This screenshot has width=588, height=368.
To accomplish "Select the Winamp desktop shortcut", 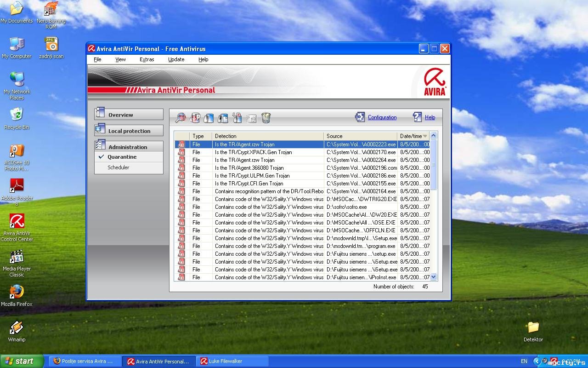I will tap(17, 331).
